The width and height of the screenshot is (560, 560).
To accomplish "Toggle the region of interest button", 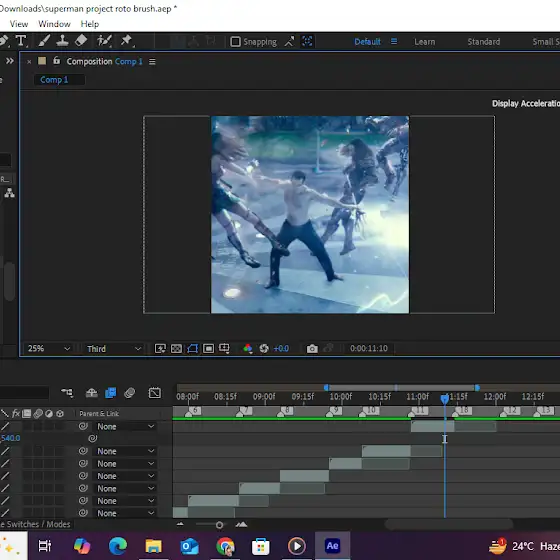I will (x=208, y=349).
